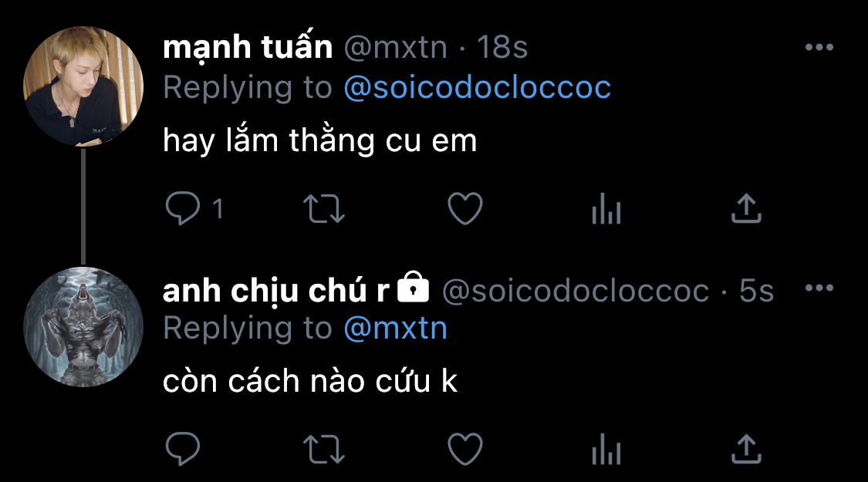Open more options for @soicodocloccoc's tweet
Viewport: 868px width, 482px height.
point(819,288)
